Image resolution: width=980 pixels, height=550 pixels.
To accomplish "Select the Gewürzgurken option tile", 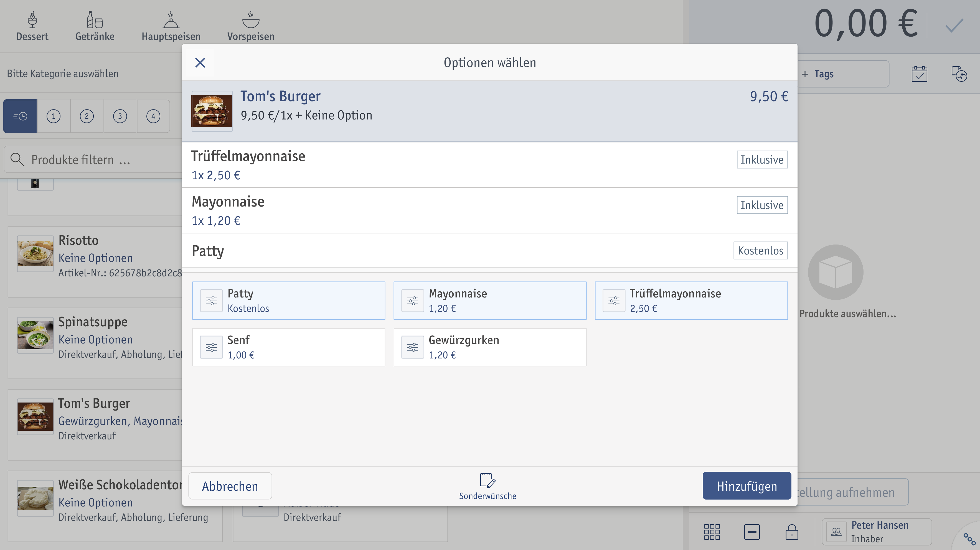I will click(x=490, y=347).
